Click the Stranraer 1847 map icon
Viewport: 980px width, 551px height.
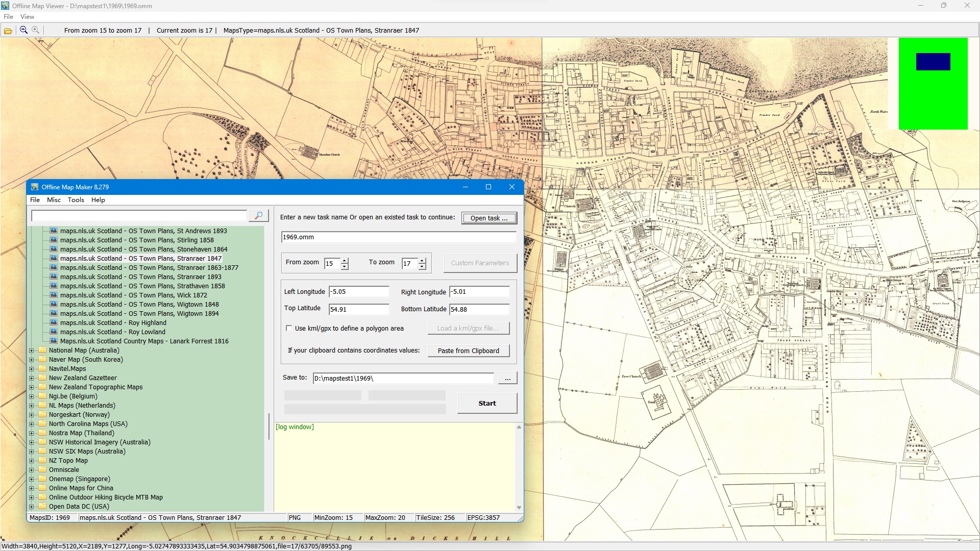(54, 259)
